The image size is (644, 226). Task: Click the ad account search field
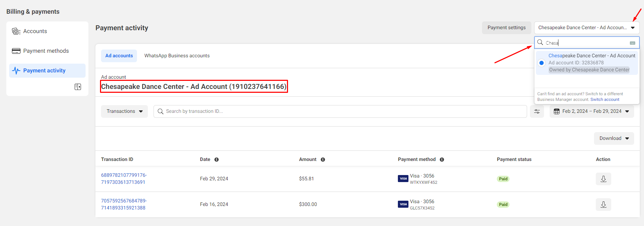(587, 43)
